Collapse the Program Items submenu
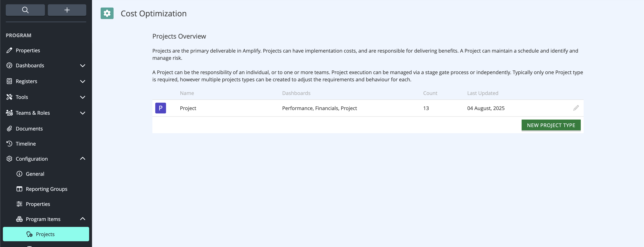644x247 pixels. 82,219
